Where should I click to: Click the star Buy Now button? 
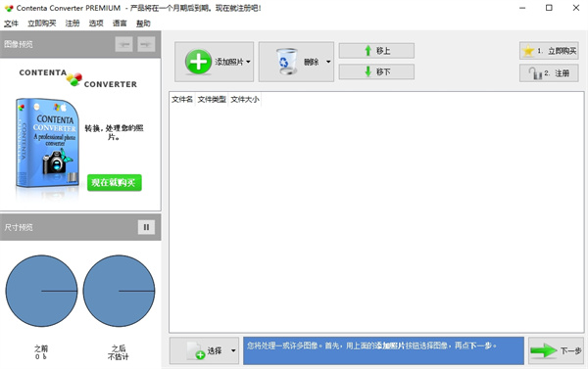pos(549,51)
